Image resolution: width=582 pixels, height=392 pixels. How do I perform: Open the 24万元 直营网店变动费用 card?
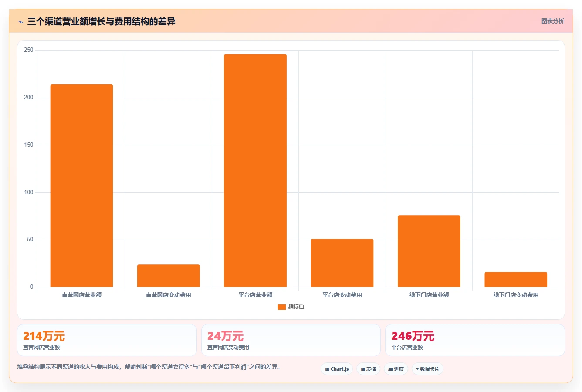point(291,340)
